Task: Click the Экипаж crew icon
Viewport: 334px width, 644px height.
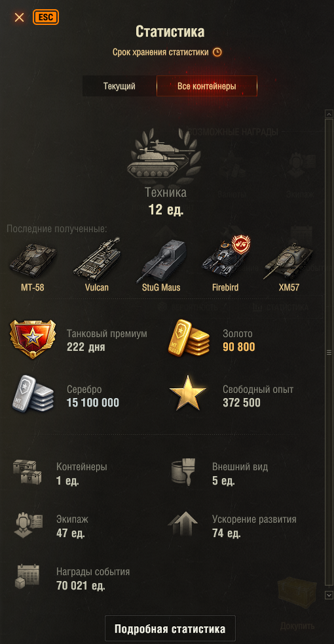Action: [29, 525]
